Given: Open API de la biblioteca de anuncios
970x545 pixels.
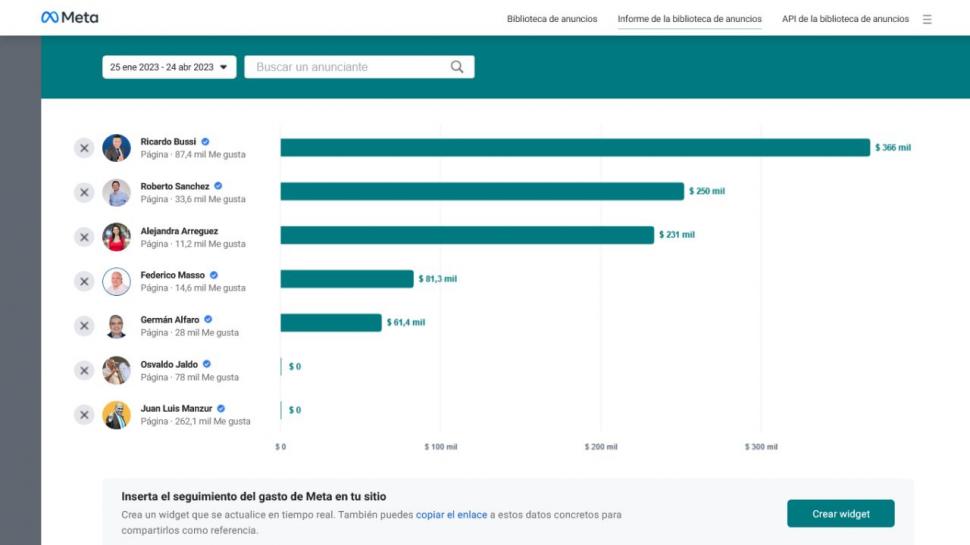Looking at the screenshot, I should [845, 19].
